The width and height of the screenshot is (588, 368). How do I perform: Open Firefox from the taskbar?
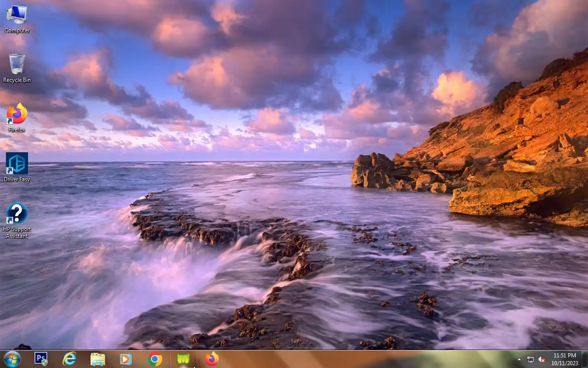(x=212, y=359)
